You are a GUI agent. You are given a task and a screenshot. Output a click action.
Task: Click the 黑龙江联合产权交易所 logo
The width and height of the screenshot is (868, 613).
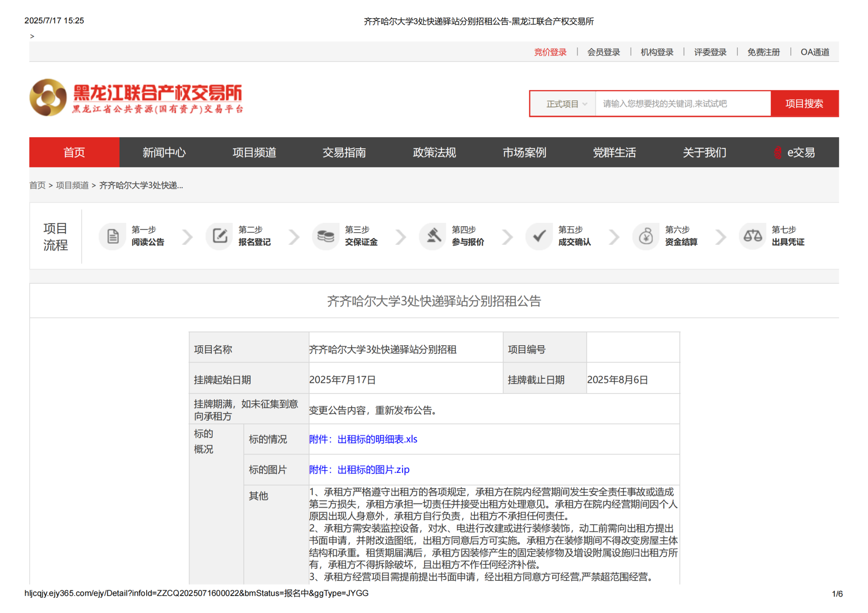click(136, 97)
